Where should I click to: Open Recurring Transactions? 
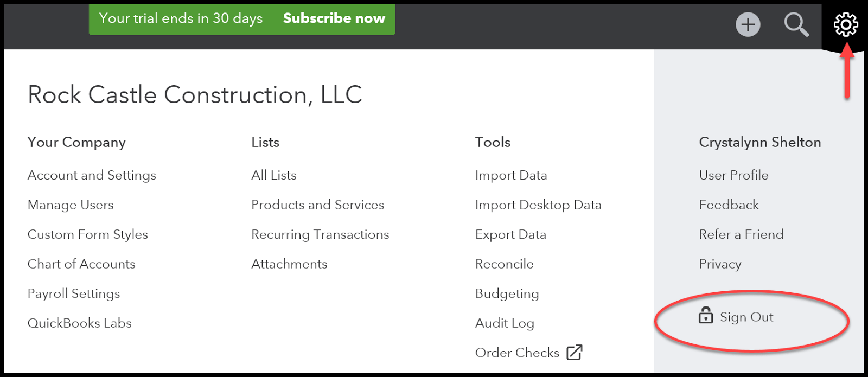[x=320, y=234]
